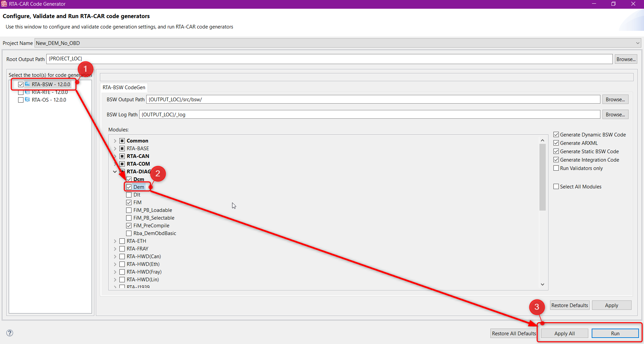Screen dimensions: 644x344
Task: Toggle Generate Dynamic BSW Code checkbox
Action: [x=556, y=134]
